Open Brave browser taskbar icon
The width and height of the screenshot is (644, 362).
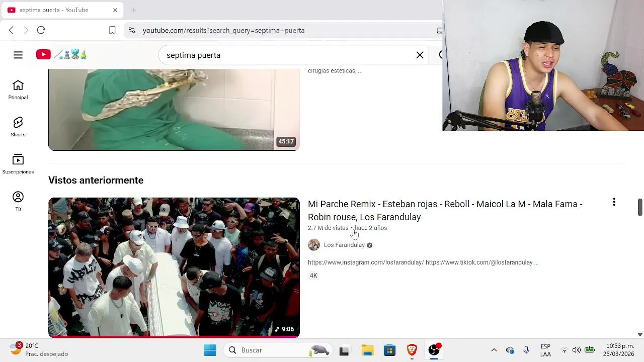pyautogui.click(x=412, y=350)
